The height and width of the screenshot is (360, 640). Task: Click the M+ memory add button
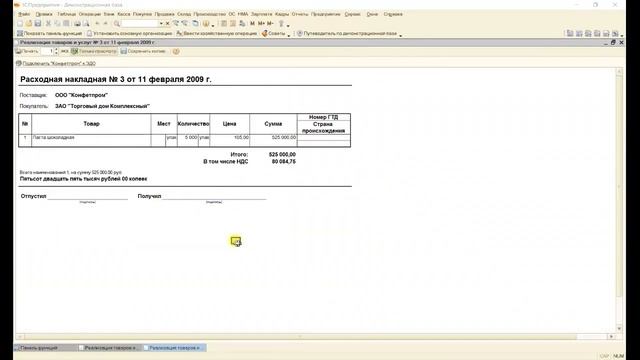(x=261, y=24)
